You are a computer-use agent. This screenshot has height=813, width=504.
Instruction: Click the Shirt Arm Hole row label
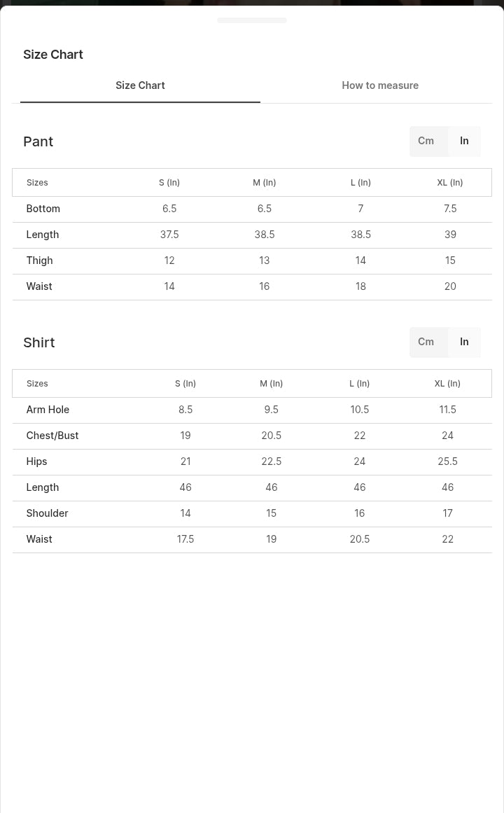coord(48,410)
